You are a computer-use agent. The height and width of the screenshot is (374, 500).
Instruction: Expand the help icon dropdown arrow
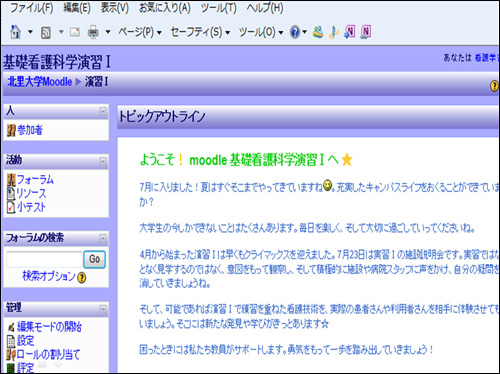(x=304, y=32)
